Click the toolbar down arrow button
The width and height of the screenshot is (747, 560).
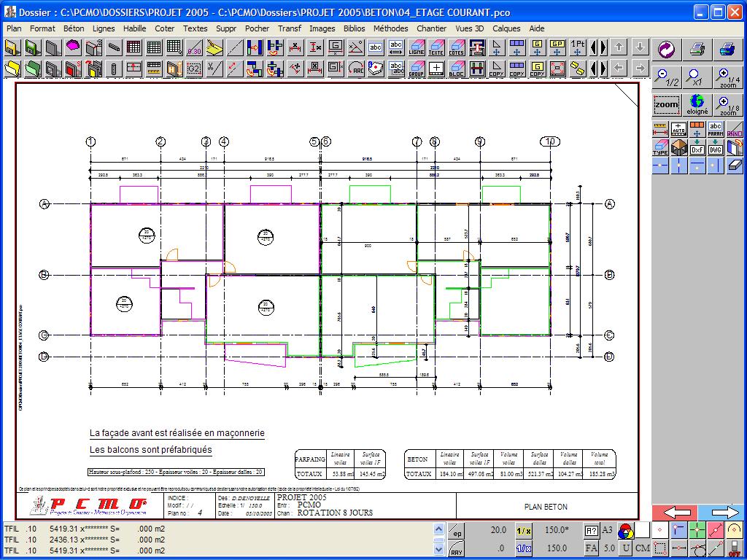[640, 47]
